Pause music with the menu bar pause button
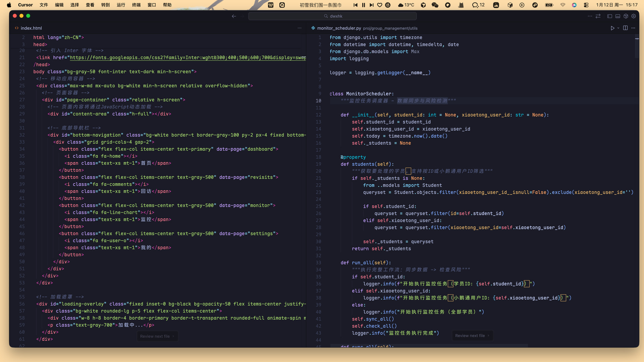Viewport: 644px width, 362px height. [363, 5]
